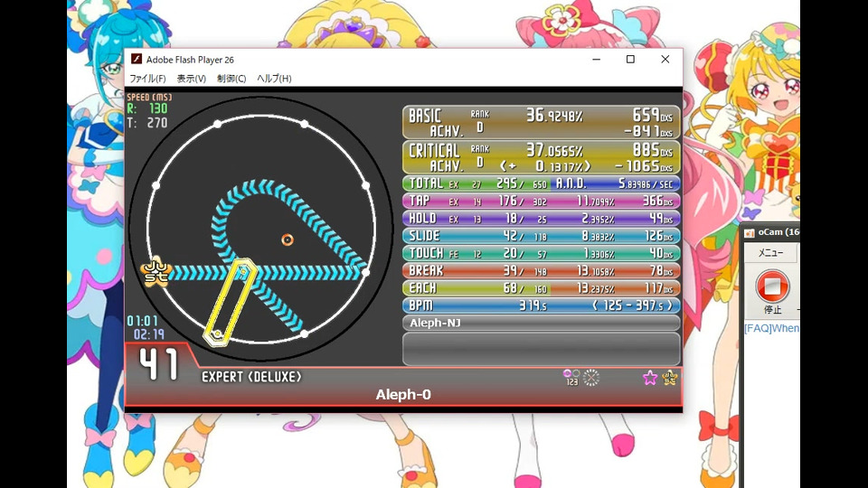868x488 pixels.
Task: Click the EXPERT (DELUXE) difficulty label
Action: [251, 378]
